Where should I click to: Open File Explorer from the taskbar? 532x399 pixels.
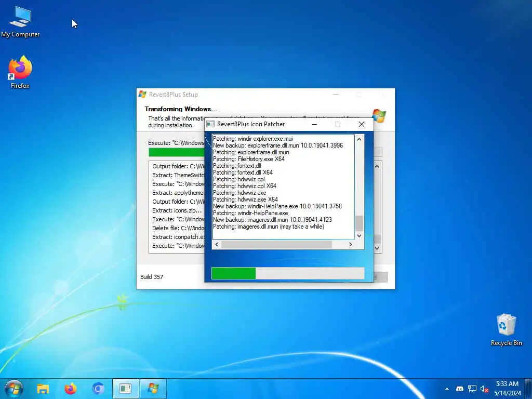pos(43,389)
